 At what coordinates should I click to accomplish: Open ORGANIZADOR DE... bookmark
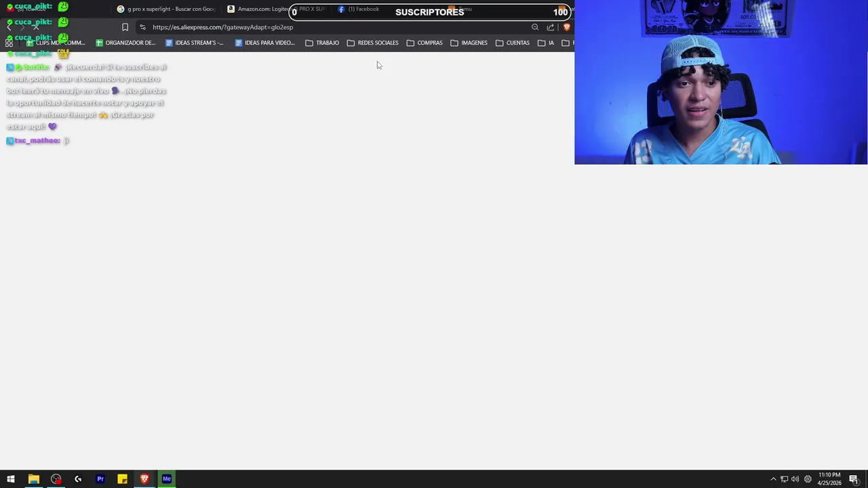click(125, 43)
